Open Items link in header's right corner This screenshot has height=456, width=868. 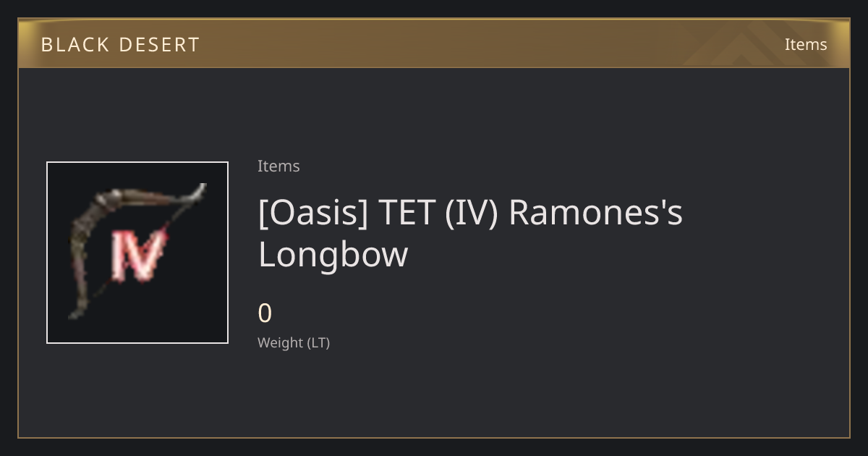[x=806, y=44]
